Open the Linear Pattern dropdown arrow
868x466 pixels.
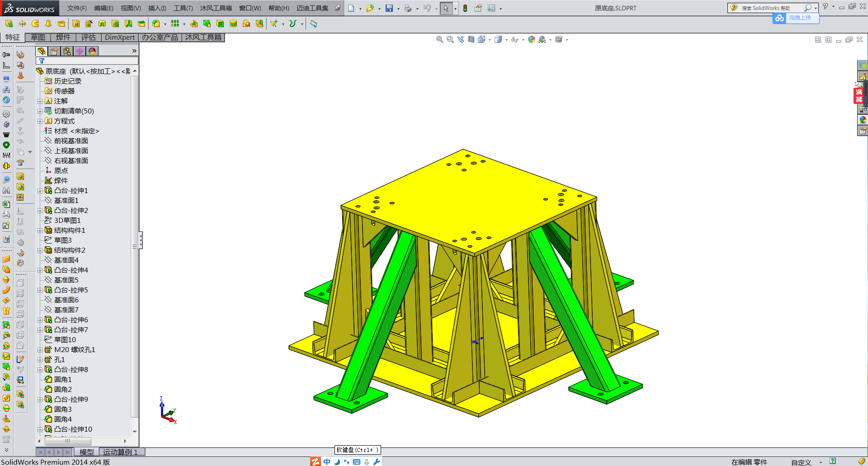coord(184,24)
